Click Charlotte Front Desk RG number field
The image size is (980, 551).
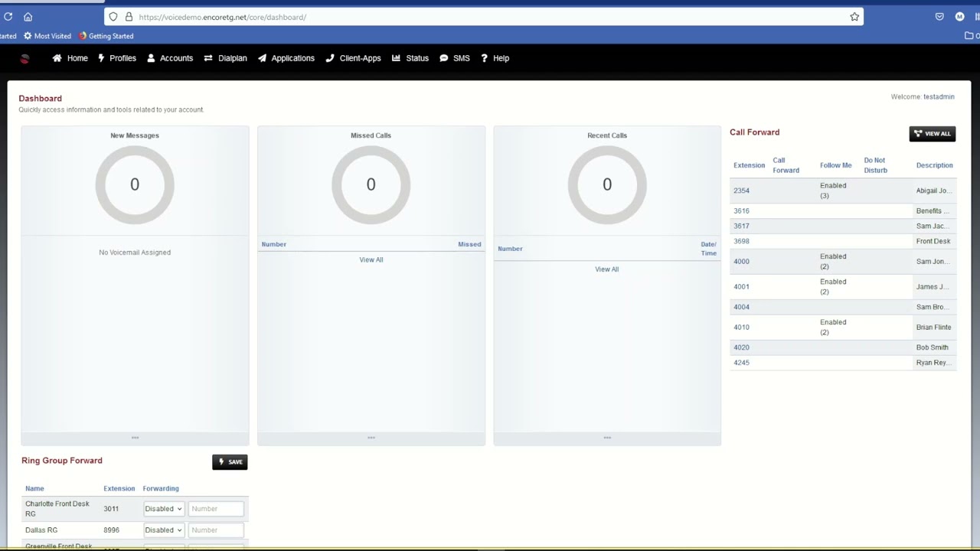click(x=216, y=509)
